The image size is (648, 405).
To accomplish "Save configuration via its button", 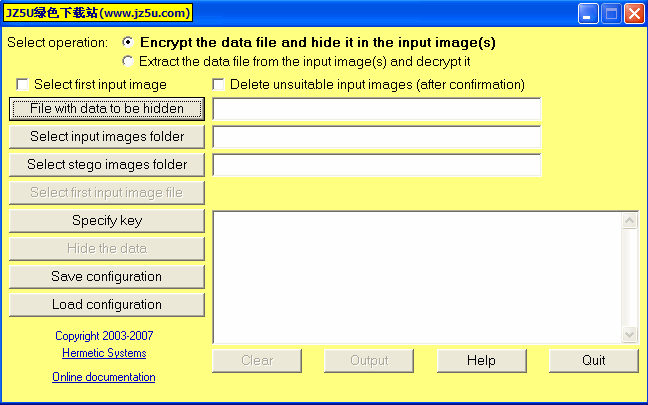I will click(x=107, y=276).
